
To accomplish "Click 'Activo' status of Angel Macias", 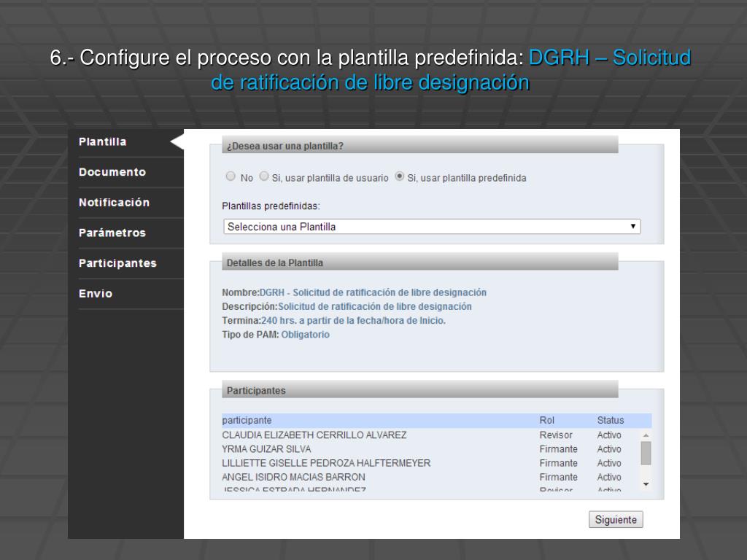I will tap(609, 477).
